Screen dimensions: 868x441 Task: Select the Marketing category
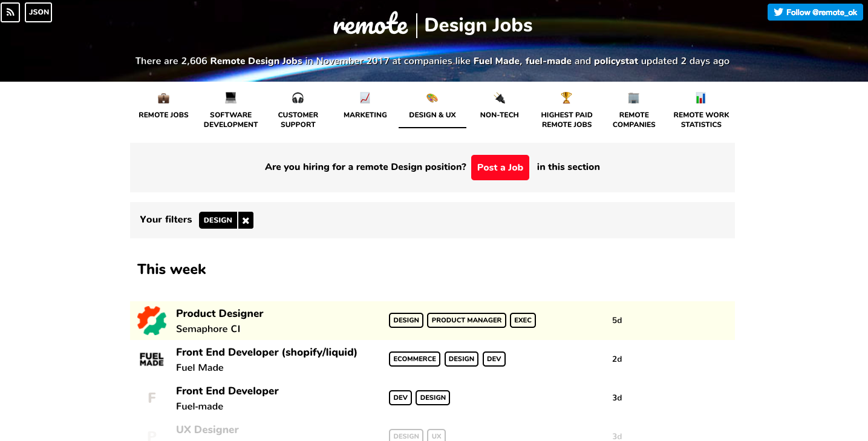pyautogui.click(x=365, y=115)
